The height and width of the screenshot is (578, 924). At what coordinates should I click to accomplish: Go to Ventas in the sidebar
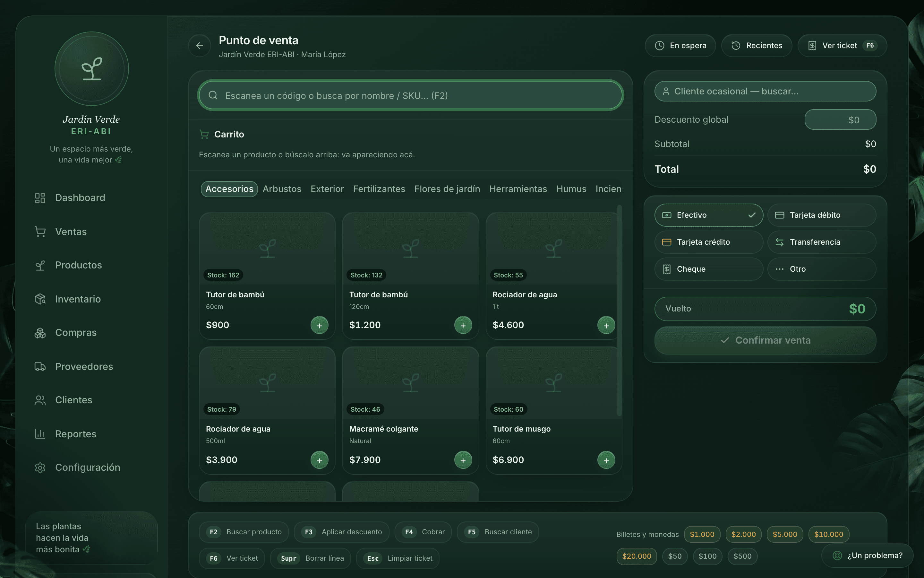click(92, 232)
